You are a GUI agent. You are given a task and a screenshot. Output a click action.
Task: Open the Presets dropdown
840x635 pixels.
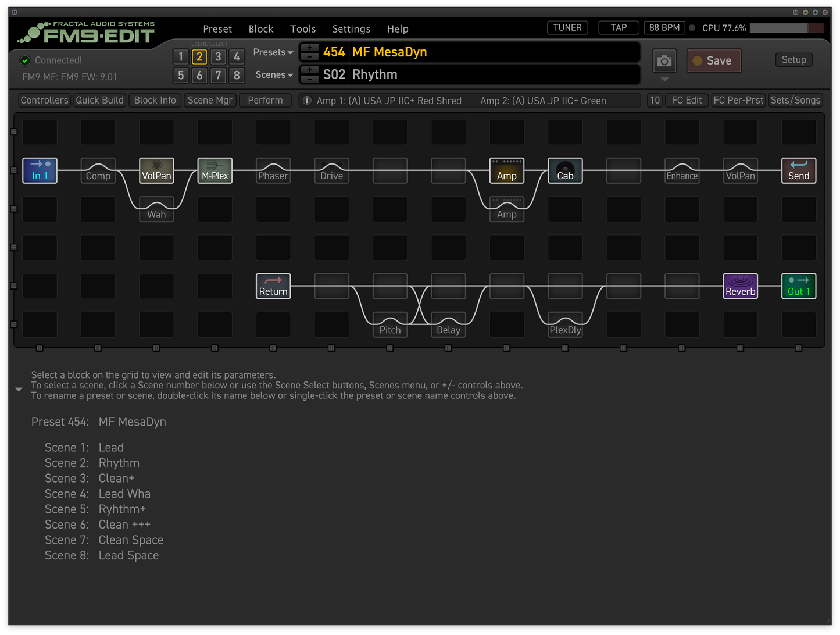tap(273, 52)
